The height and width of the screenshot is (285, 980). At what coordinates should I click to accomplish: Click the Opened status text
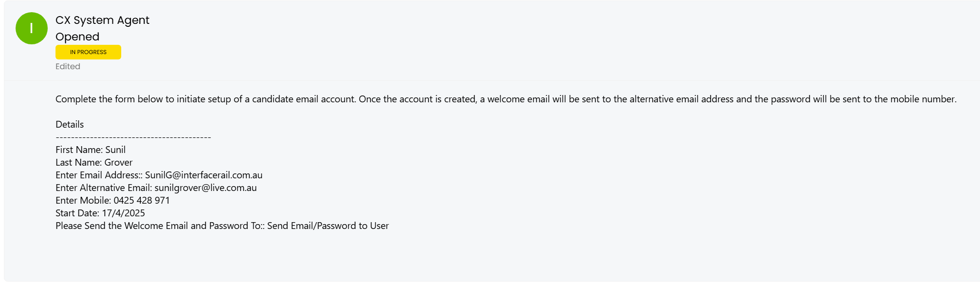click(77, 37)
